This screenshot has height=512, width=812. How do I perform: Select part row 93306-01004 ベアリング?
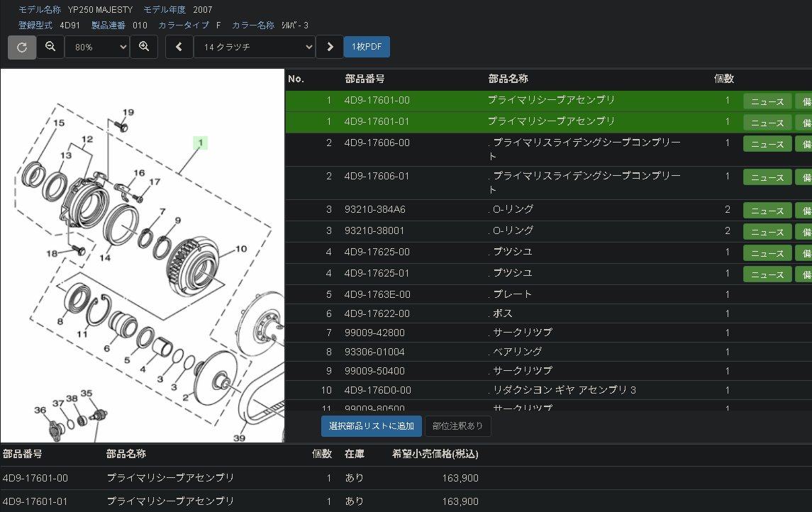click(x=548, y=352)
